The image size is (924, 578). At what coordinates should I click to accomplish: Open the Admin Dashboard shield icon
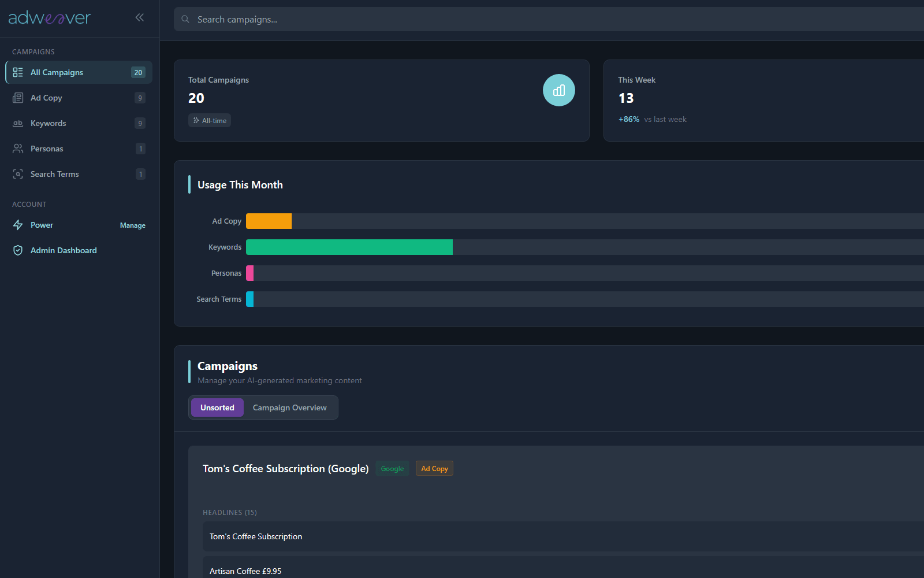tap(17, 250)
